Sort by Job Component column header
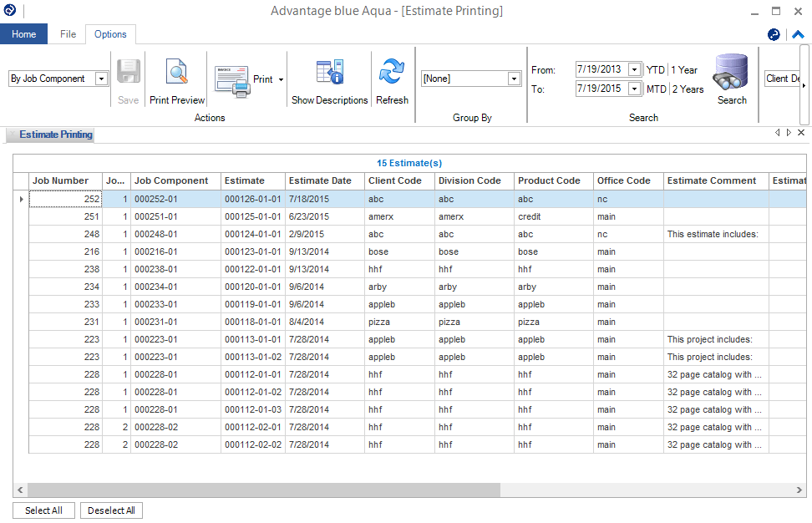 (x=175, y=180)
